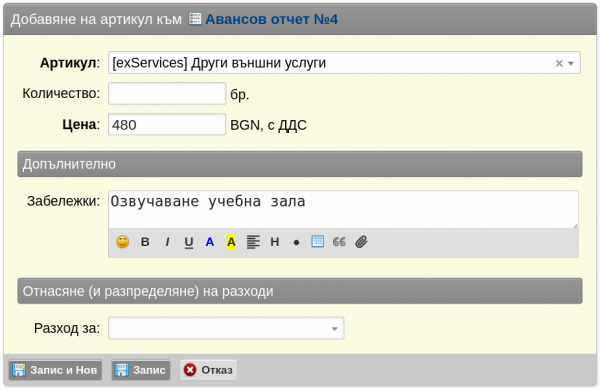Set text alignment in notes editor
Image resolution: width=600 pixels, height=390 pixels.
coord(253,242)
